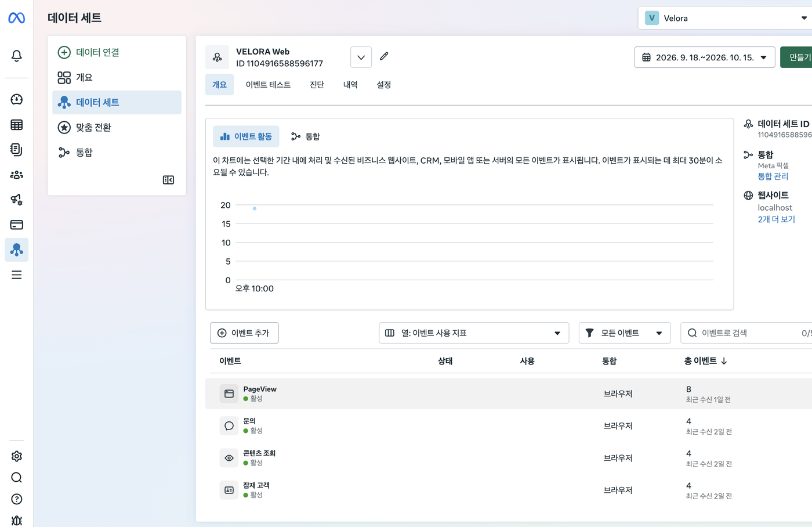Select the 통합 chart tab
The image size is (812, 527).
306,136
